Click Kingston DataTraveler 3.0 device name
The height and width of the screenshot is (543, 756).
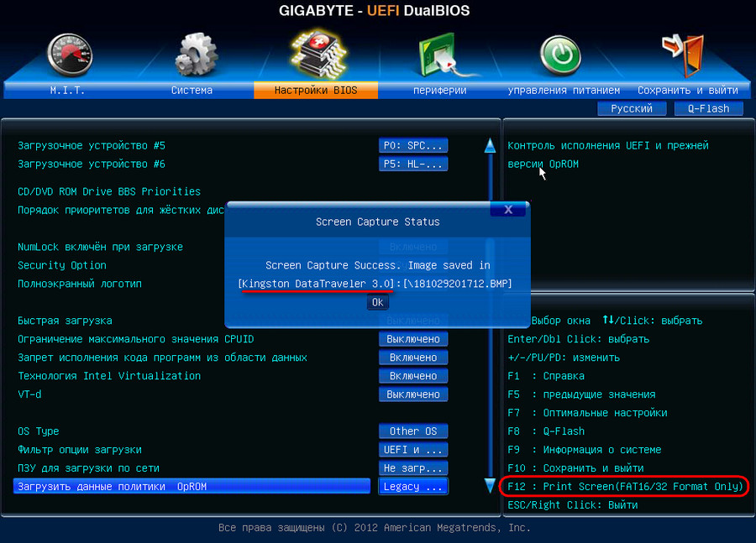[x=318, y=284]
